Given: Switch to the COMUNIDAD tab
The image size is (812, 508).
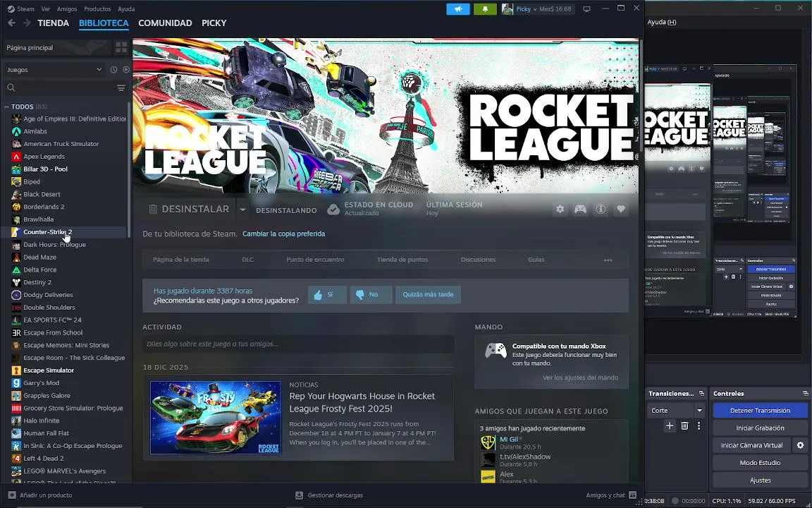Looking at the screenshot, I should 165,23.
